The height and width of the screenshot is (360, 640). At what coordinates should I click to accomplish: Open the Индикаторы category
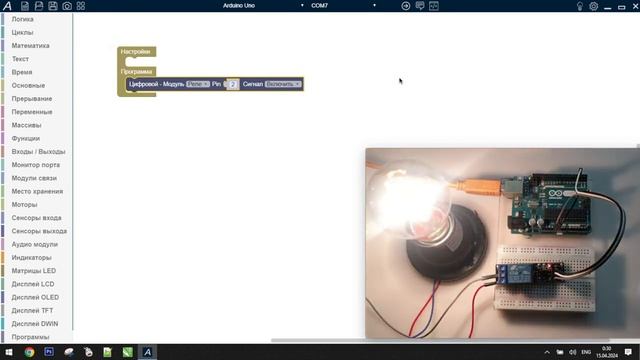31,258
